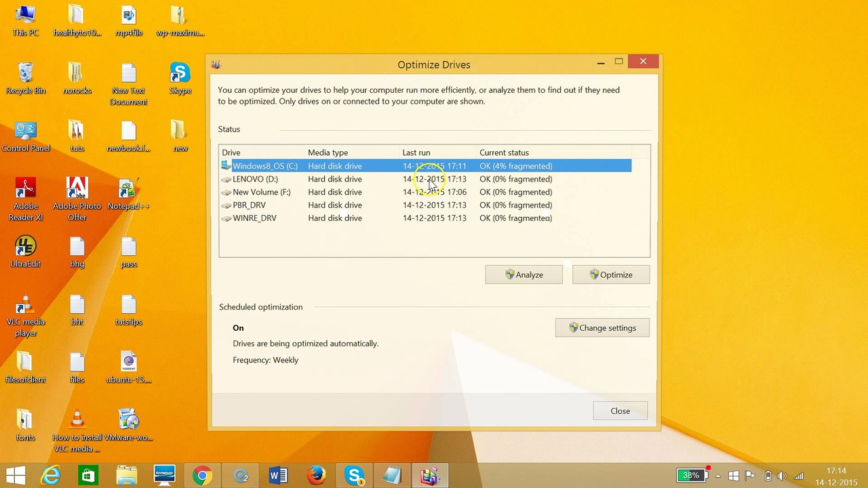Open Change settings for scheduled optimization

coord(602,328)
